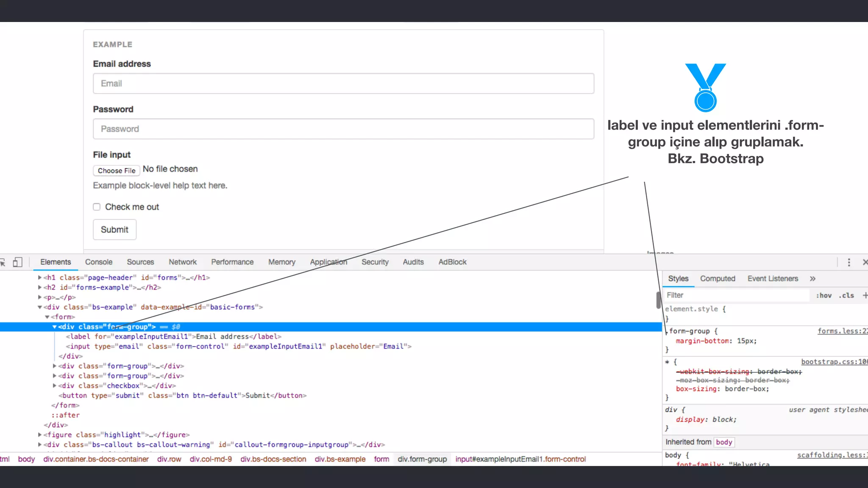The width and height of the screenshot is (868, 488).
Task: Open DevTools three-dot customize menu
Action: [849, 262]
